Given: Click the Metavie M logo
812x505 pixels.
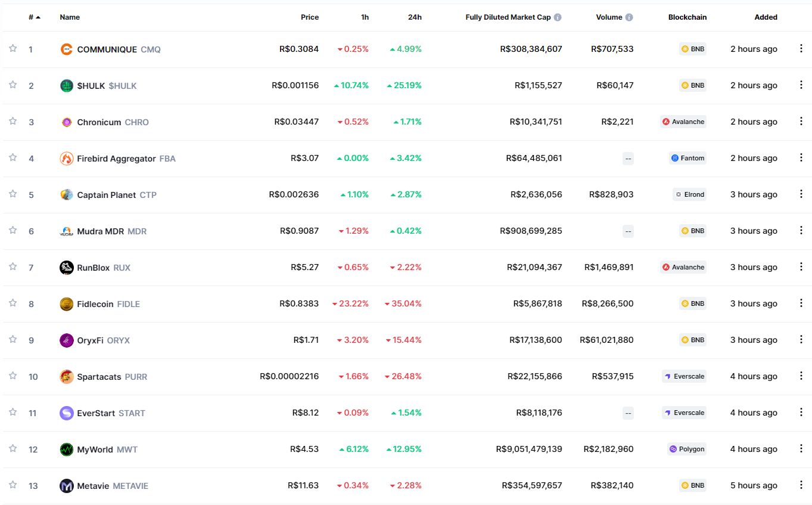Looking at the screenshot, I should (x=67, y=485).
